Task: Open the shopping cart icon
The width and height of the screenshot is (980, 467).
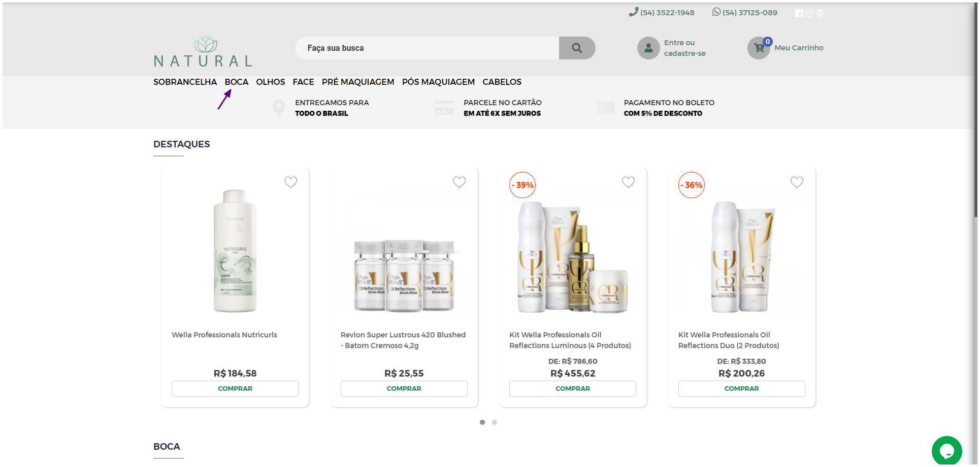Action: [x=759, y=48]
